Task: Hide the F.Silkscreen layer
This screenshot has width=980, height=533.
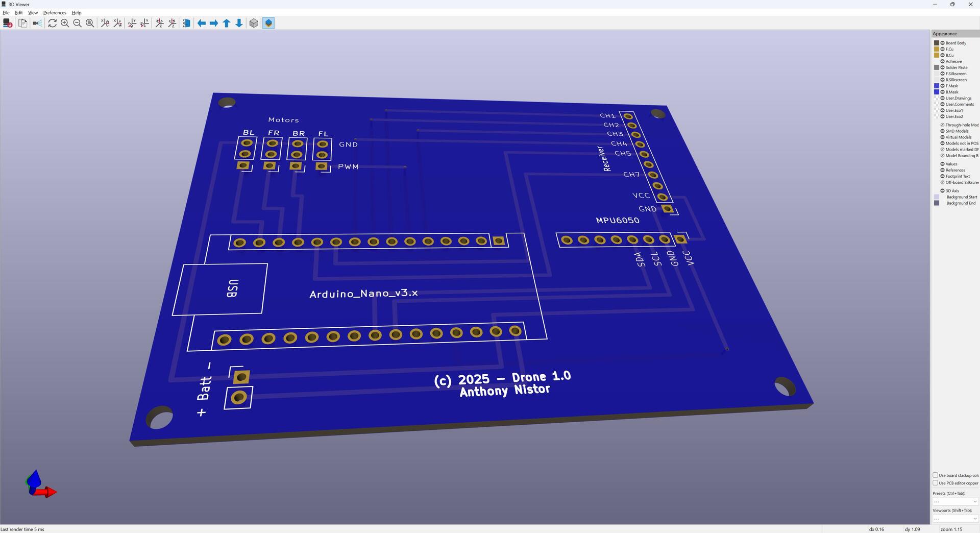Action: pyautogui.click(x=942, y=74)
